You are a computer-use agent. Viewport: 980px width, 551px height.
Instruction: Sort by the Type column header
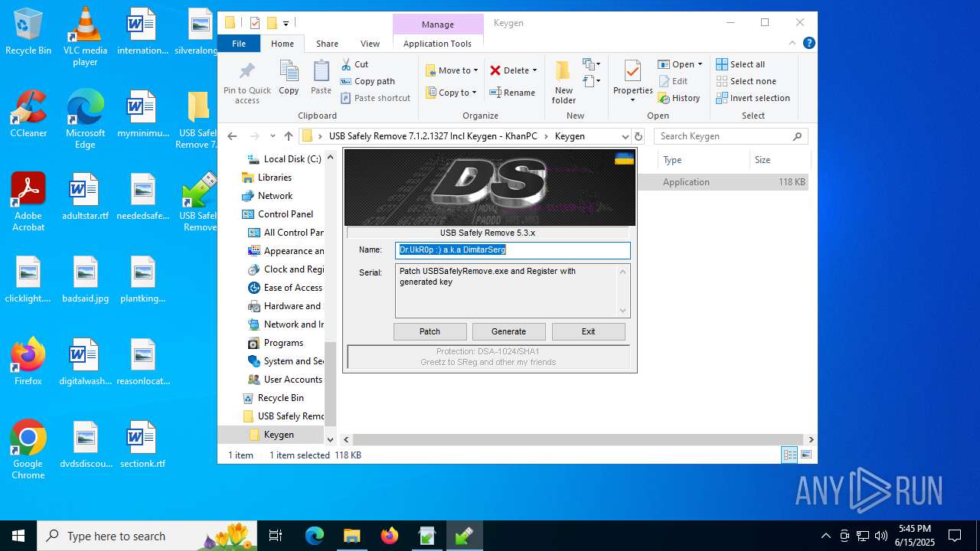703,160
